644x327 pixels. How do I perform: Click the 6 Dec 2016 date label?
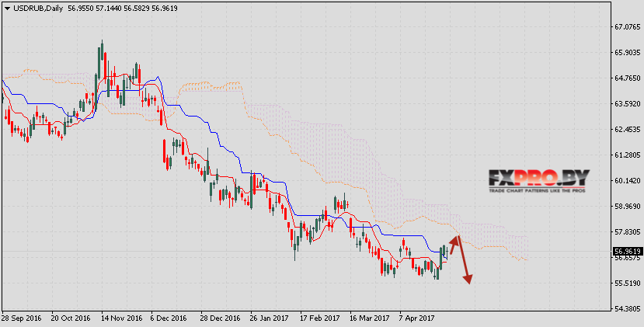pyautogui.click(x=169, y=318)
